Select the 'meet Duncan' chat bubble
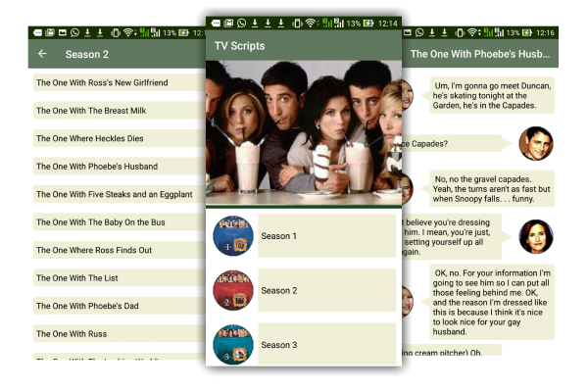This screenshot has width=588, height=392. tap(492, 95)
